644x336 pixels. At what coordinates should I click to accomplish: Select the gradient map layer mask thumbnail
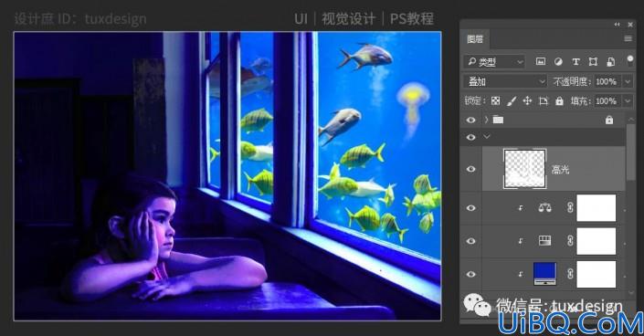pos(596,241)
